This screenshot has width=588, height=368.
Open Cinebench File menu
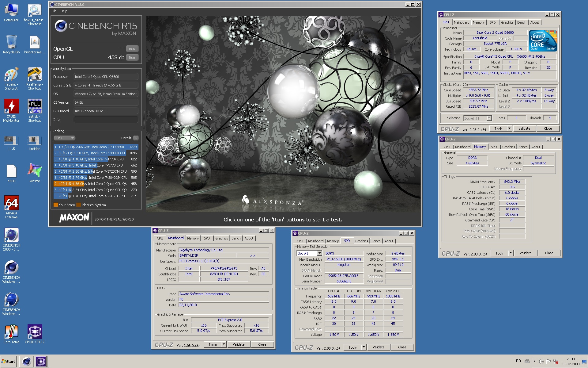coord(54,11)
